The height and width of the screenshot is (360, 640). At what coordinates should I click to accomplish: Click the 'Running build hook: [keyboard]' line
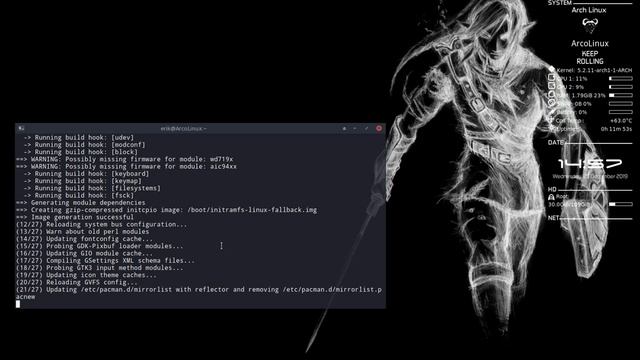tap(86, 174)
